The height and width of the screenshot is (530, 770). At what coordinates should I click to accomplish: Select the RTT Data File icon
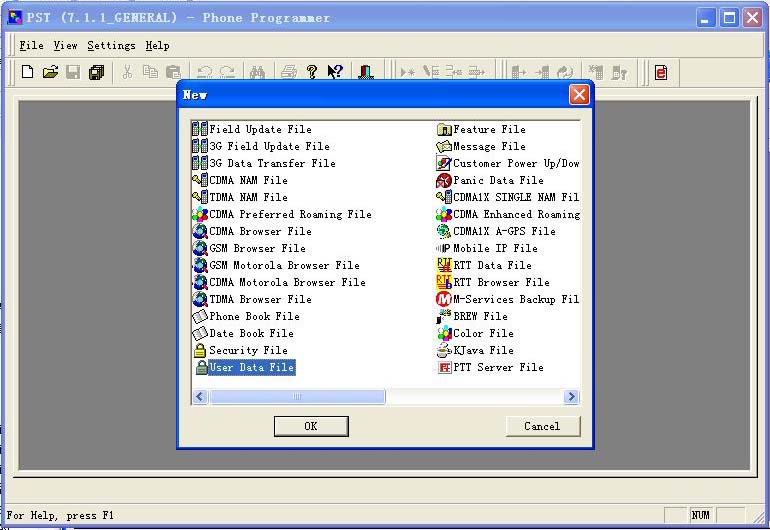coord(443,265)
